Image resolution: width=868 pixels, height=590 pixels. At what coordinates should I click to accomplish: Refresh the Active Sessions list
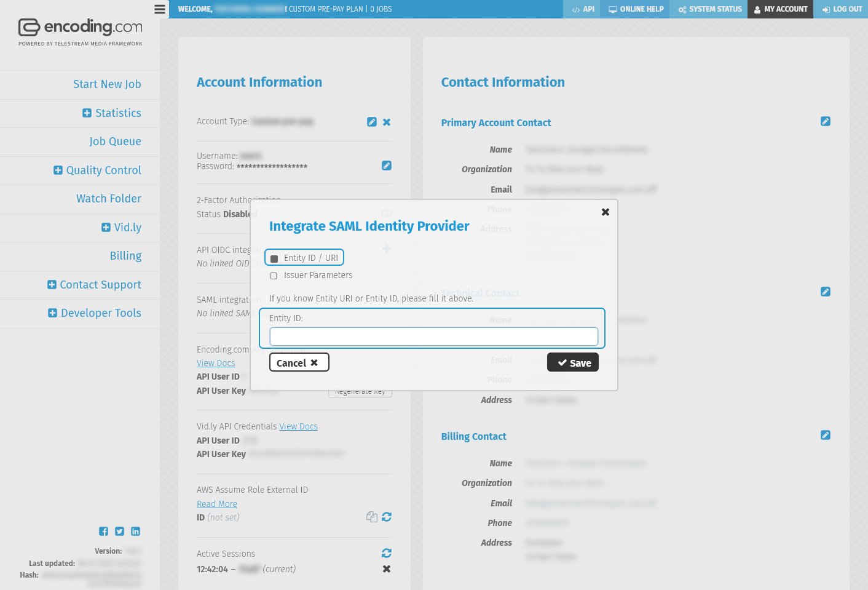[x=387, y=553]
